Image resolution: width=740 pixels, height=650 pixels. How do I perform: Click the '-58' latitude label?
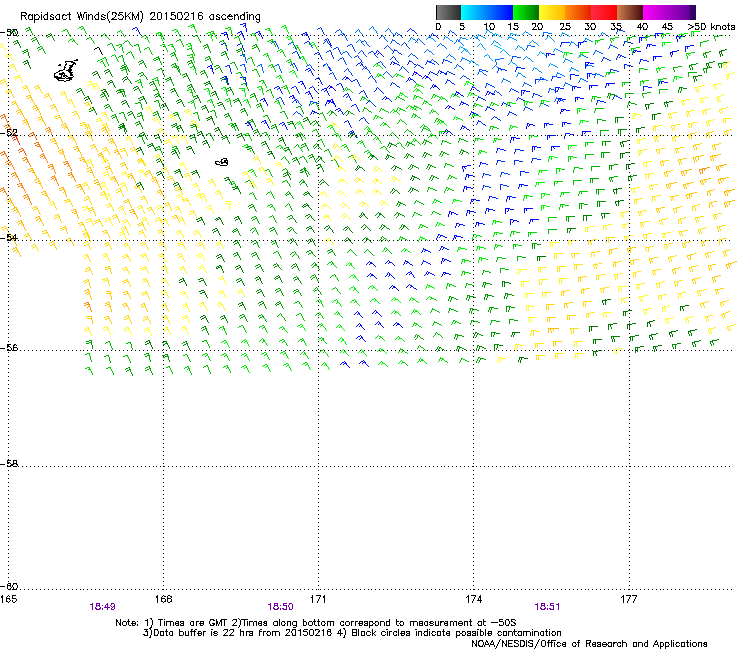(x=9, y=464)
